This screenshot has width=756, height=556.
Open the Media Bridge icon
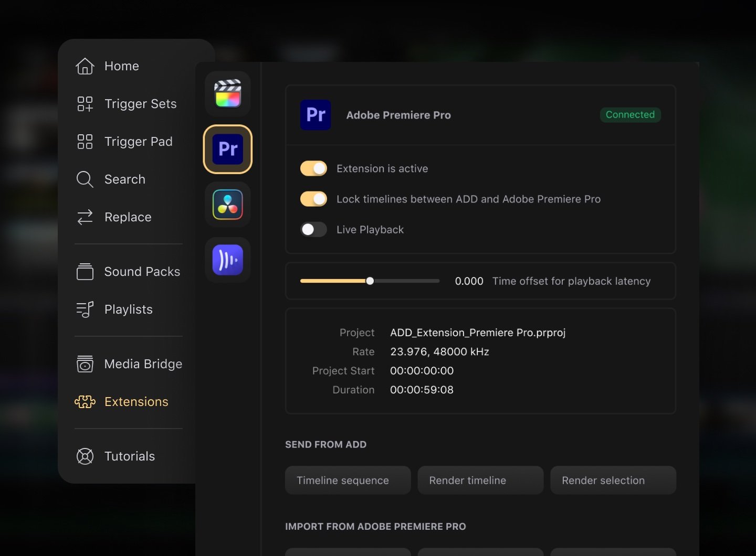tap(85, 364)
